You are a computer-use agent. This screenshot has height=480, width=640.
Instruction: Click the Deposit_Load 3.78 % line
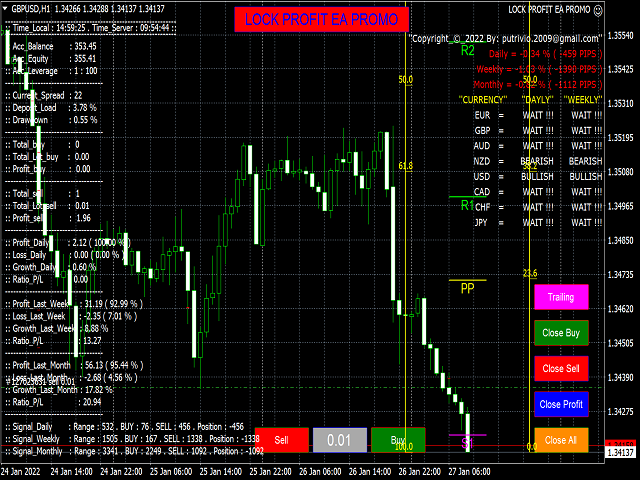coord(51,108)
